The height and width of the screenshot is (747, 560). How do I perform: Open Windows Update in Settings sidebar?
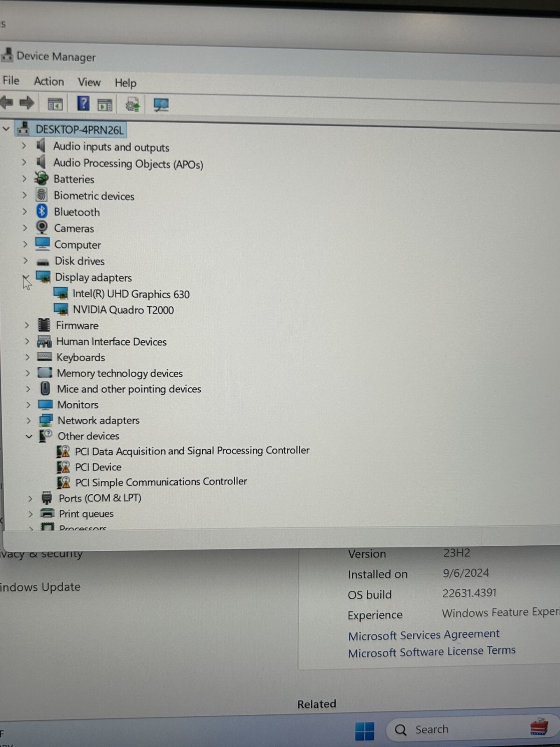coord(40,587)
